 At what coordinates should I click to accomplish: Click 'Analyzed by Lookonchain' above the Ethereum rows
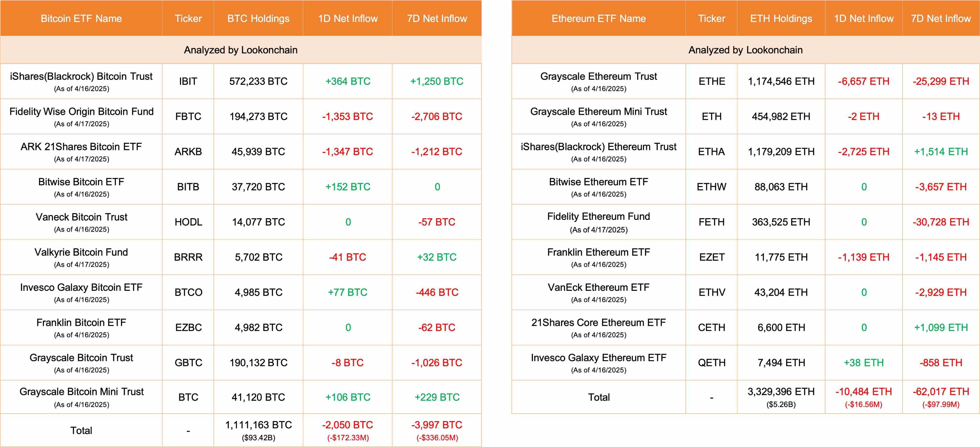(x=745, y=50)
